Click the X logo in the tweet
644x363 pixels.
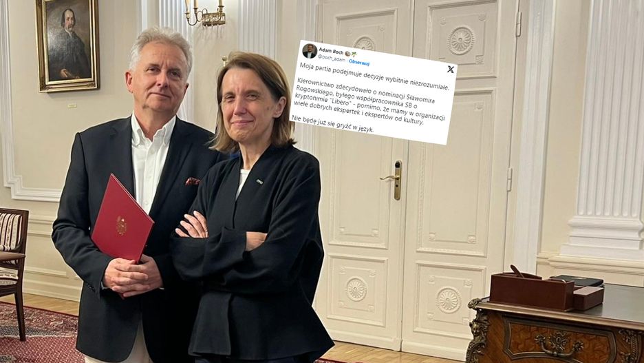451,69
